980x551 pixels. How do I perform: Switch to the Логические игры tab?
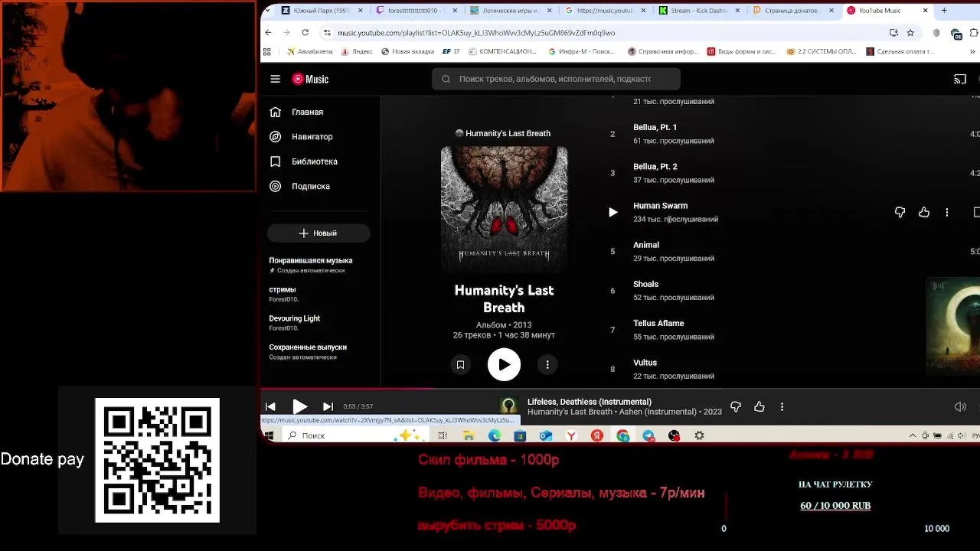511,11
